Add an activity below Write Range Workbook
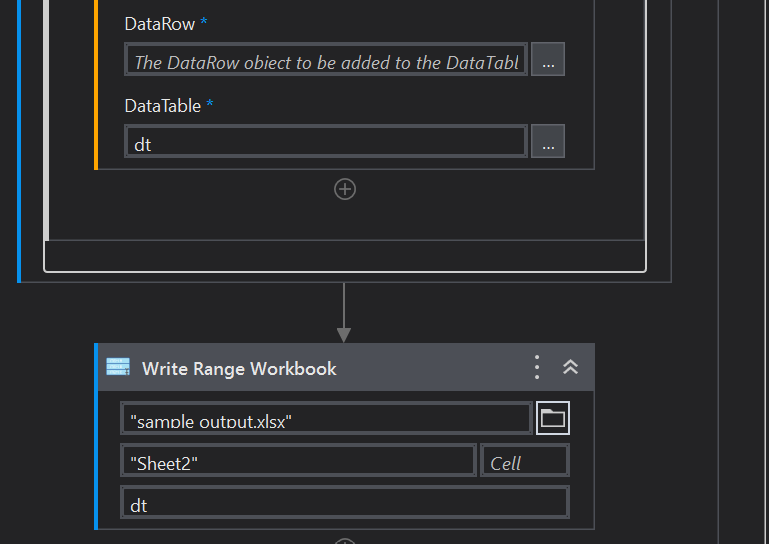 click(x=345, y=541)
